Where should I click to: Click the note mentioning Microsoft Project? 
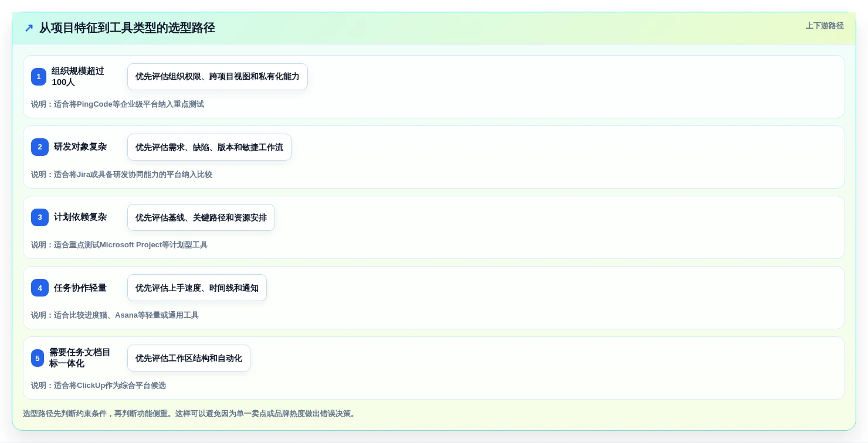pyautogui.click(x=119, y=245)
